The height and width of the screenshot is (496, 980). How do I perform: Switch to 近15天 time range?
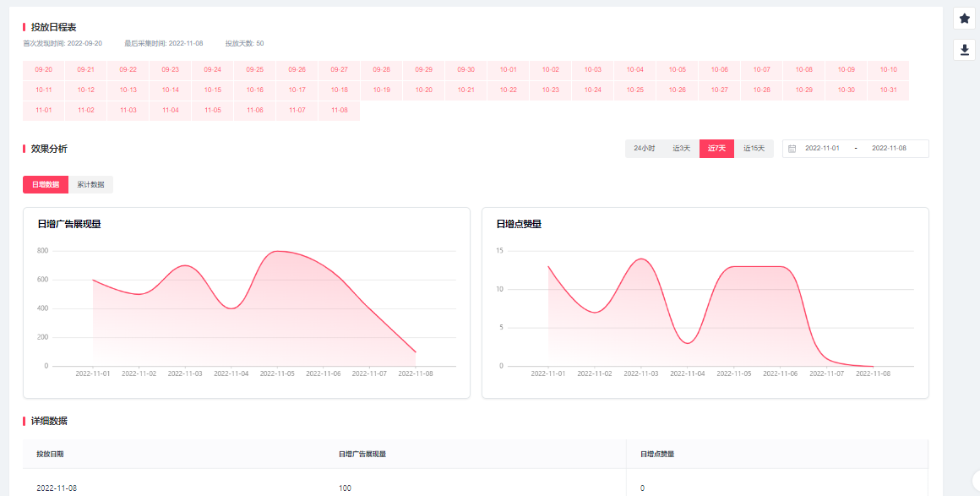(754, 149)
